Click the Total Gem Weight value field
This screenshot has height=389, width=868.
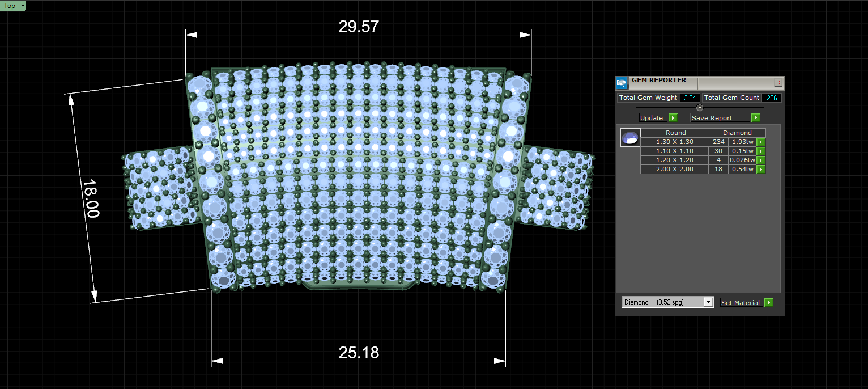pos(690,98)
